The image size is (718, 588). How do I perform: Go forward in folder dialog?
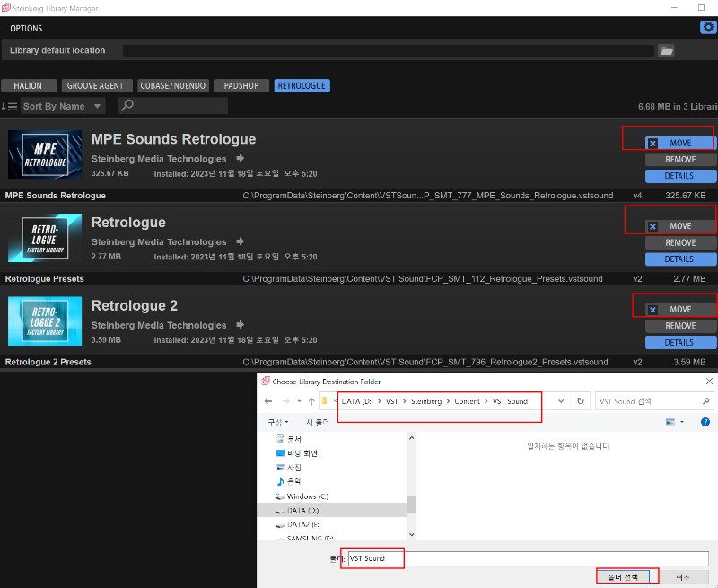286,401
